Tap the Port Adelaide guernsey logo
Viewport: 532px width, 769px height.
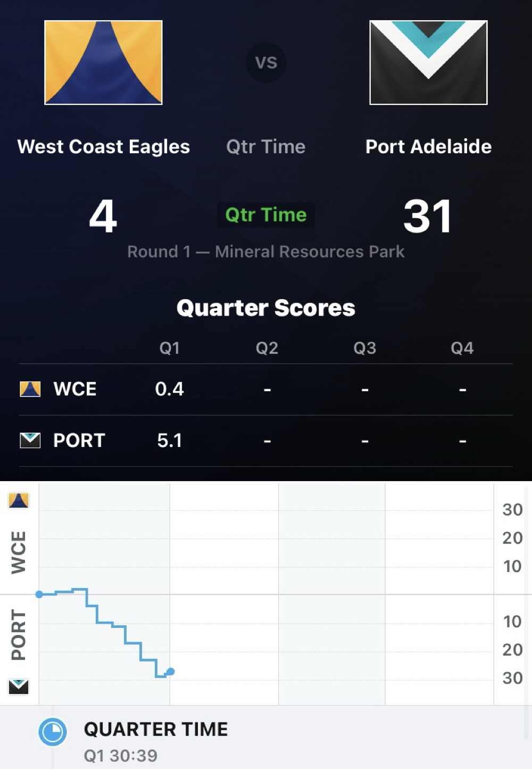click(x=428, y=62)
